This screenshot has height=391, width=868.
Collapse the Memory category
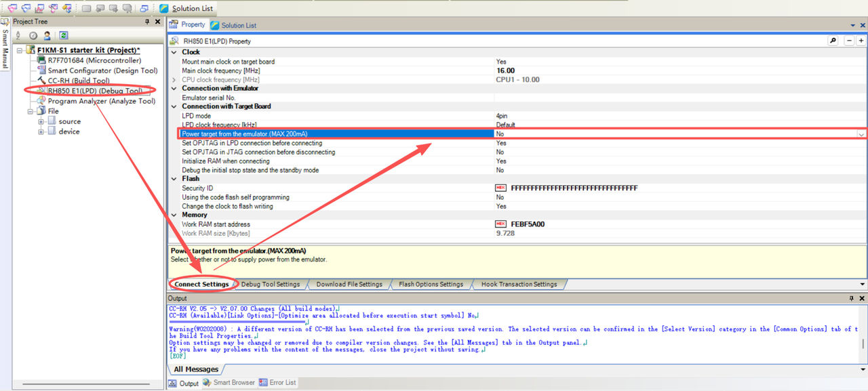point(174,215)
